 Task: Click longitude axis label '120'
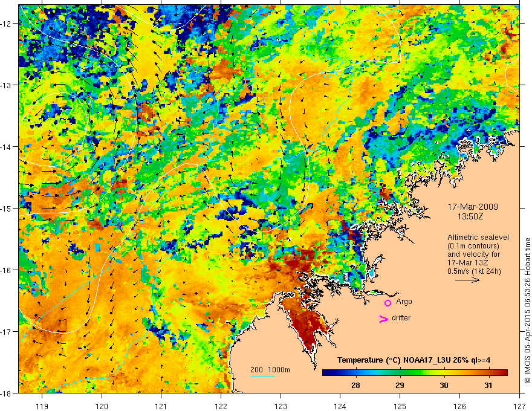pyautogui.click(x=102, y=406)
